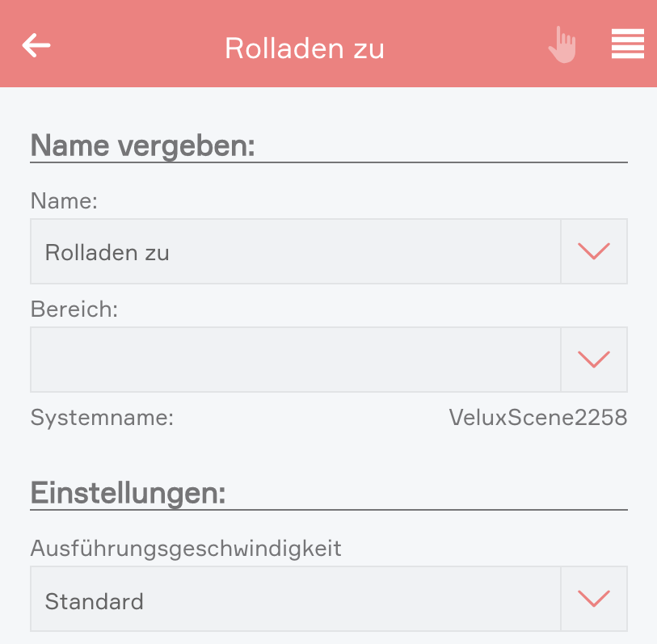Image resolution: width=657 pixels, height=644 pixels.
Task: Click the Name field containing 'Rolladen zu'
Action: (295, 251)
